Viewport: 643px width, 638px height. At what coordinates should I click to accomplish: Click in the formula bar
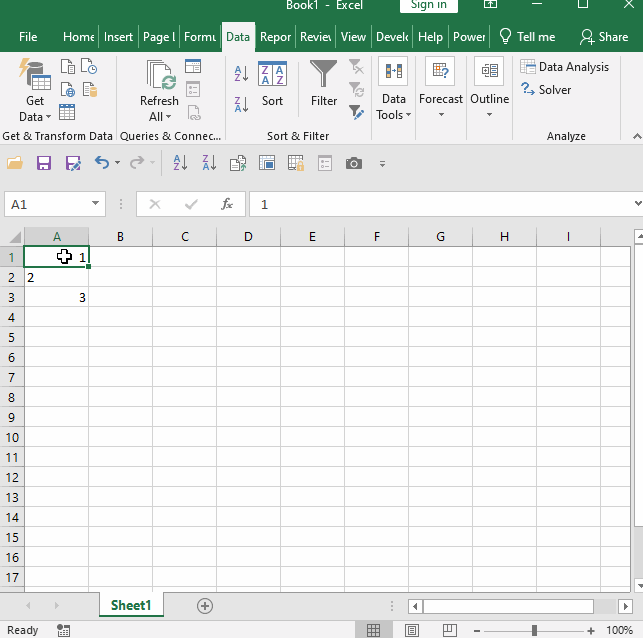[443, 204]
